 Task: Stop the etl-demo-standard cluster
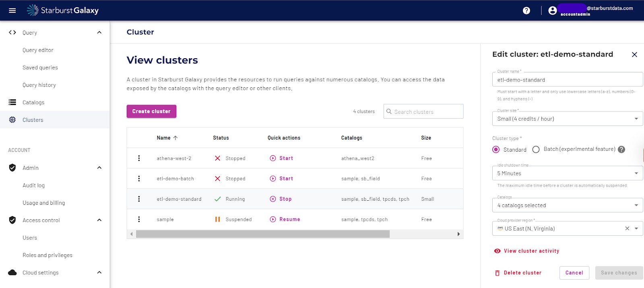click(x=281, y=199)
